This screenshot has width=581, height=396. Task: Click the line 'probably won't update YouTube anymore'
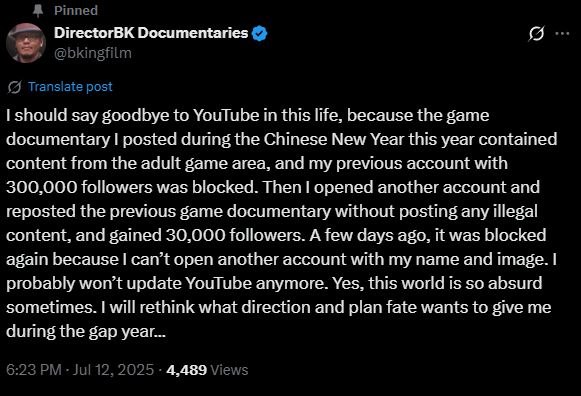[x=274, y=283]
